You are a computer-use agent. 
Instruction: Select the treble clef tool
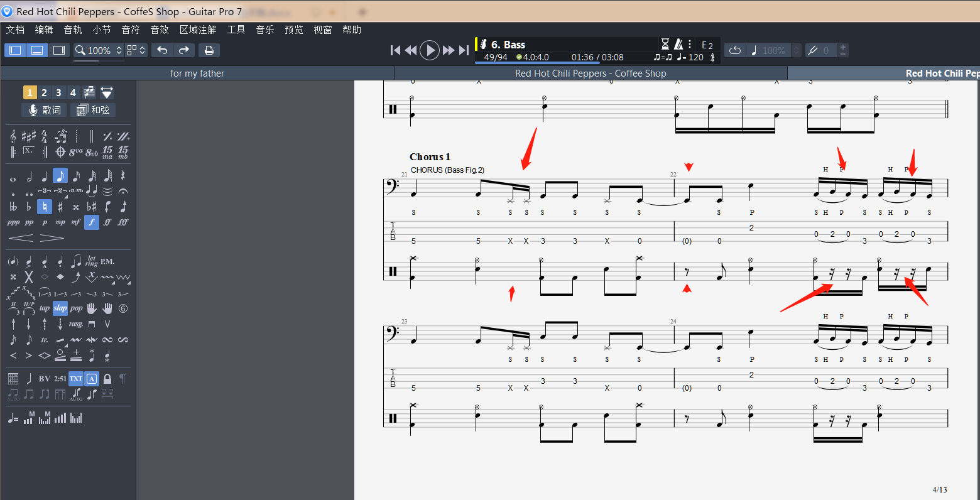pos(13,136)
